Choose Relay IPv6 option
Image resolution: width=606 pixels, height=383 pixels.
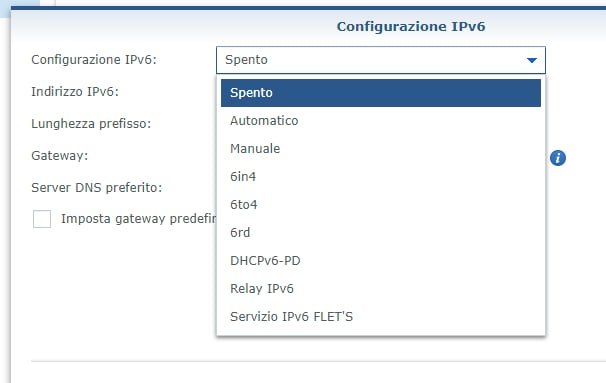pyautogui.click(x=381, y=289)
